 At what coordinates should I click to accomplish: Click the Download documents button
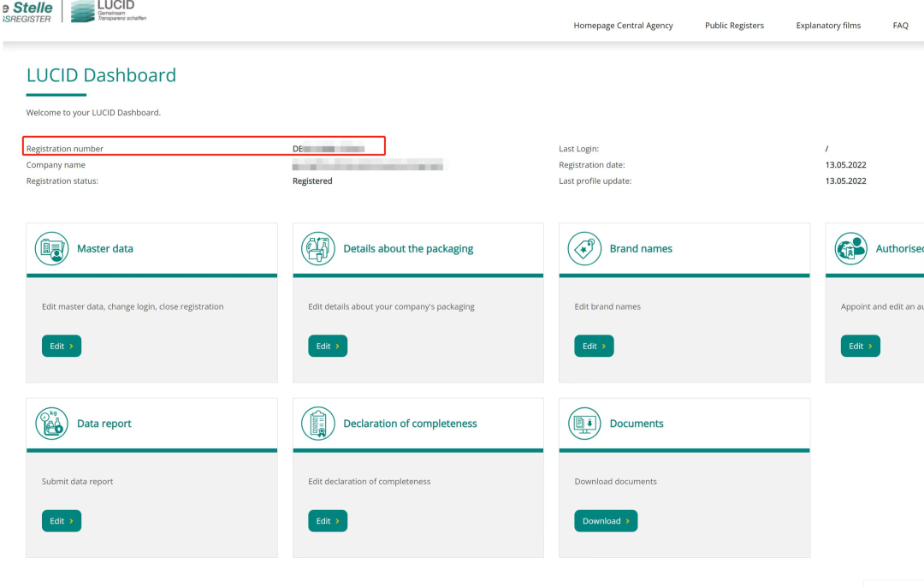coord(606,521)
